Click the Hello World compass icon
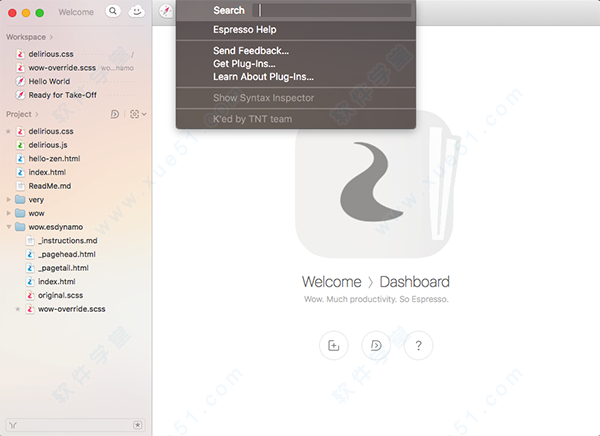Image resolution: width=600 pixels, height=436 pixels. (20, 82)
